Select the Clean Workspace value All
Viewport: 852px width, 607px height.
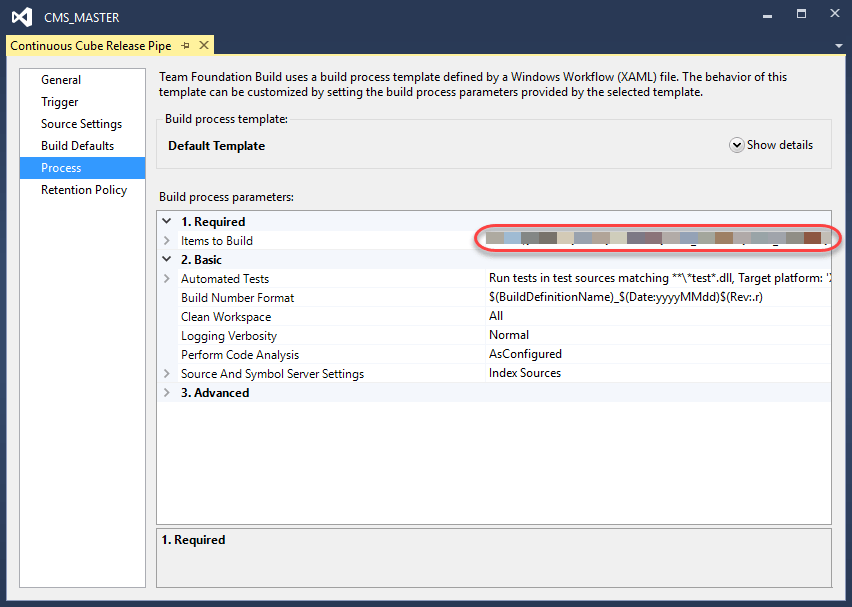point(496,316)
